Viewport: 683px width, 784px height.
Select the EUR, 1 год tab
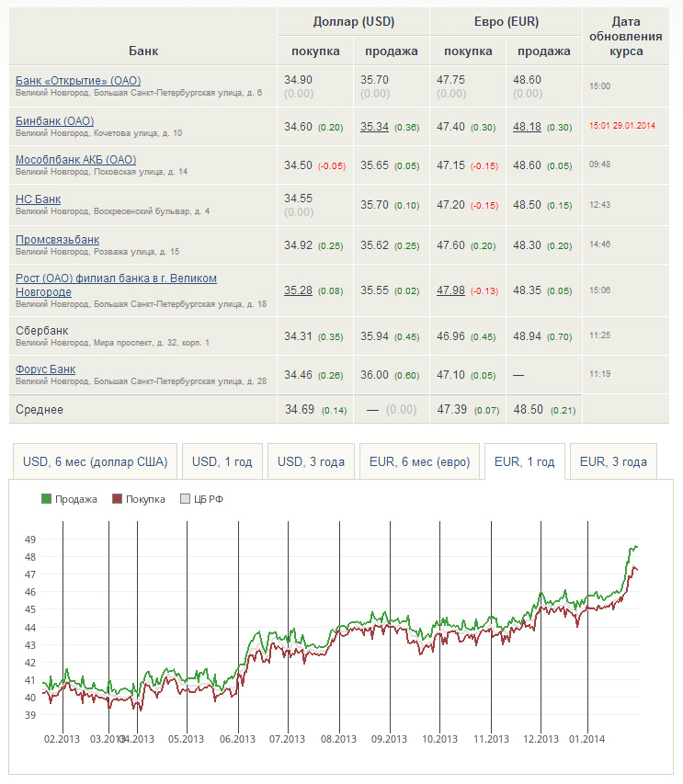pos(525,461)
